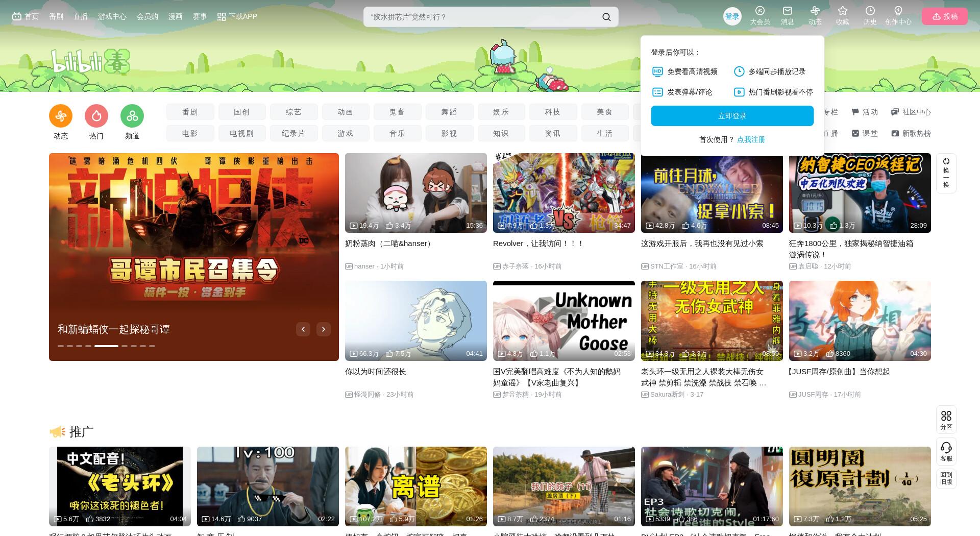The image size is (980, 536).
Task: Click the 社区中心 icon link
Action: (x=911, y=112)
